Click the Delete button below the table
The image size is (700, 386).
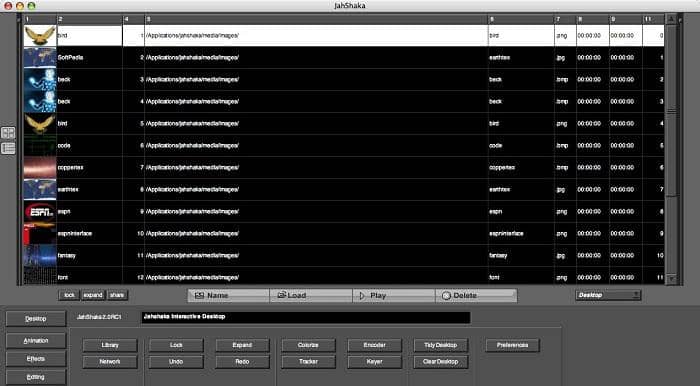tap(476, 295)
